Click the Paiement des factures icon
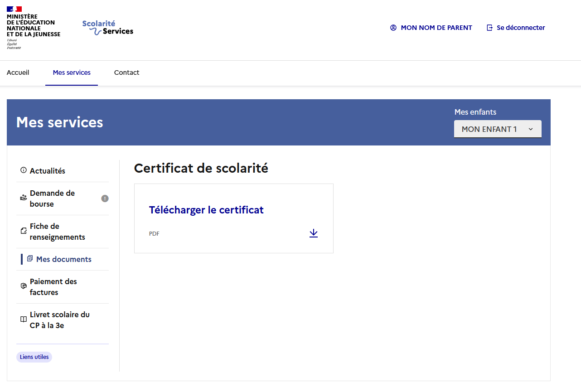Screen dimensions: 581x392 click(x=24, y=286)
